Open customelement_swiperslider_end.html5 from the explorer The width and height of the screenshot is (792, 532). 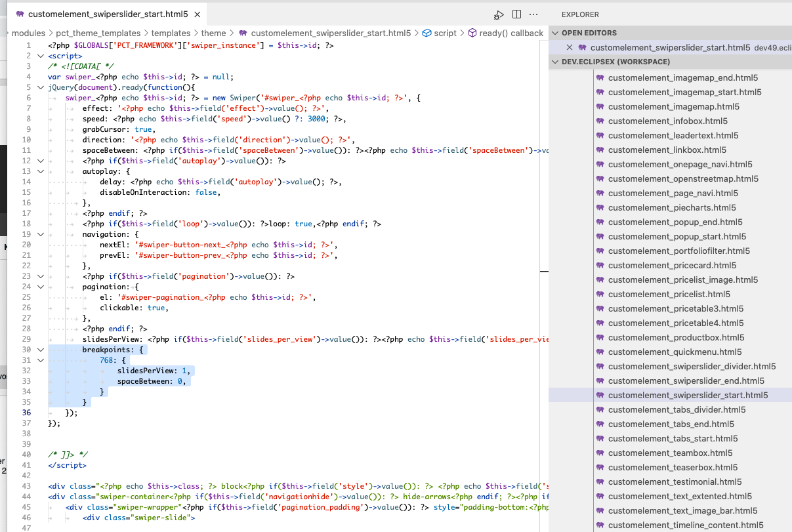686,380
